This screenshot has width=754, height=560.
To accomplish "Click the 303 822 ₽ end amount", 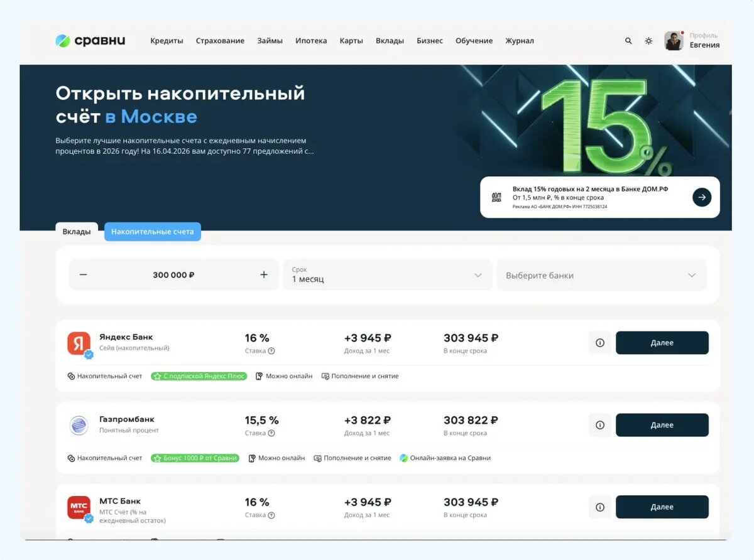I will 471,420.
